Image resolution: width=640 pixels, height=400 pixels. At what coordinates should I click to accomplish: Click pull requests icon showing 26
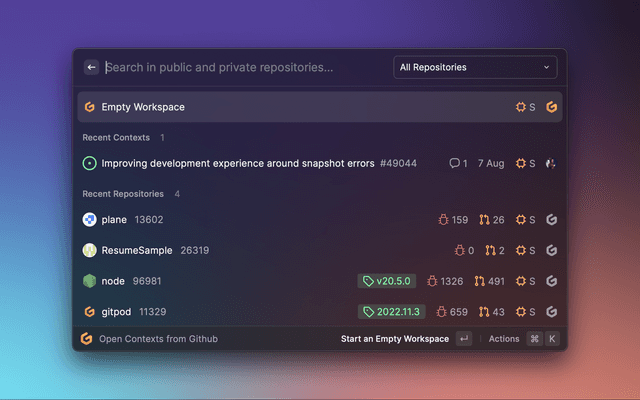click(x=484, y=220)
